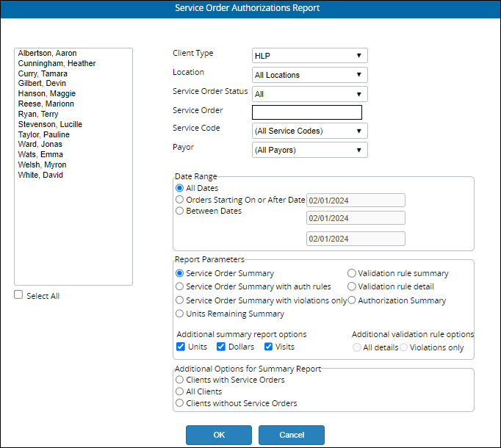The width and height of the screenshot is (501, 448).
Task: Choose Units Remaining Summary option
Action: (x=179, y=314)
